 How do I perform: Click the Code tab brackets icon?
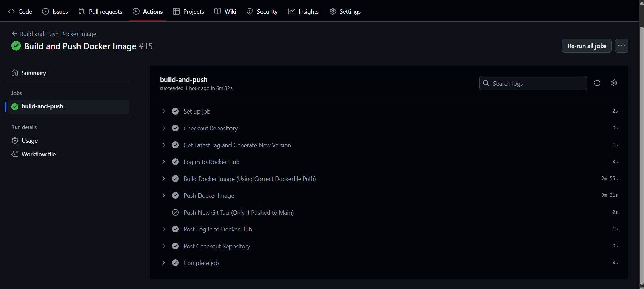(x=11, y=11)
